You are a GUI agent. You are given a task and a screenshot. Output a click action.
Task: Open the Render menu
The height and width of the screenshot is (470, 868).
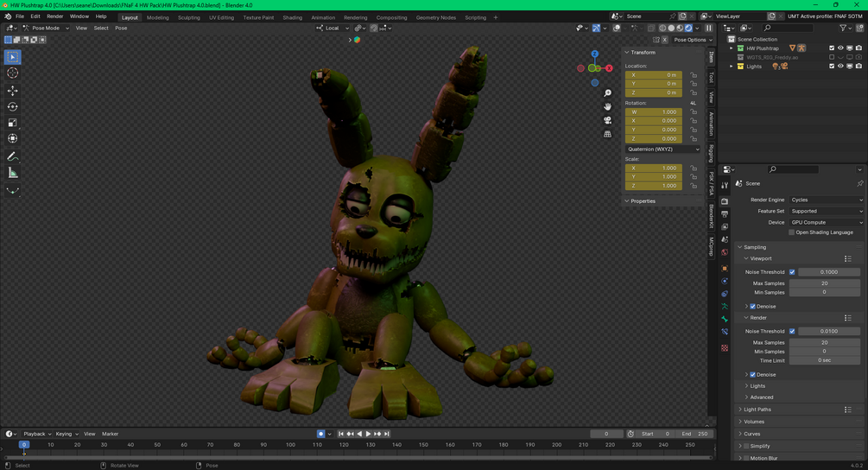(54, 16)
